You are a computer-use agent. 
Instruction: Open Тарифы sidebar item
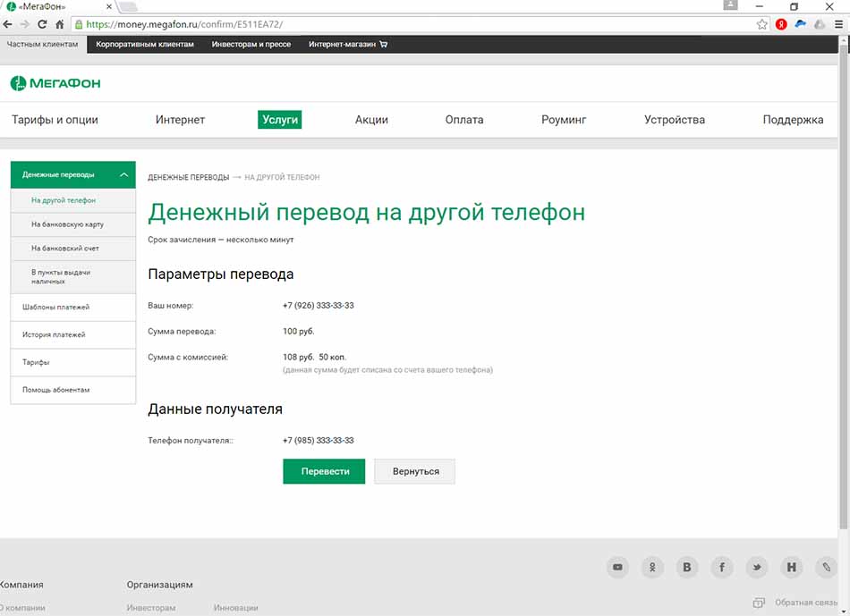pyautogui.click(x=73, y=362)
